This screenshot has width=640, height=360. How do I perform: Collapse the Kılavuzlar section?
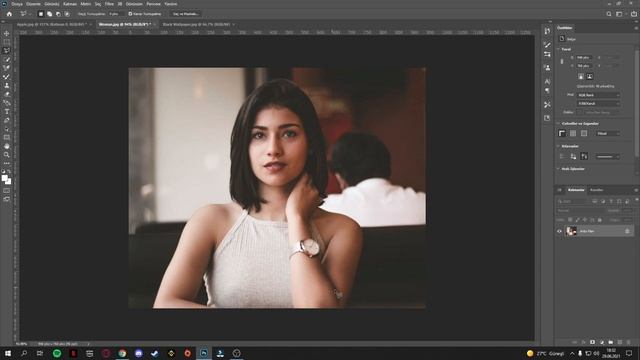tap(558, 146)
